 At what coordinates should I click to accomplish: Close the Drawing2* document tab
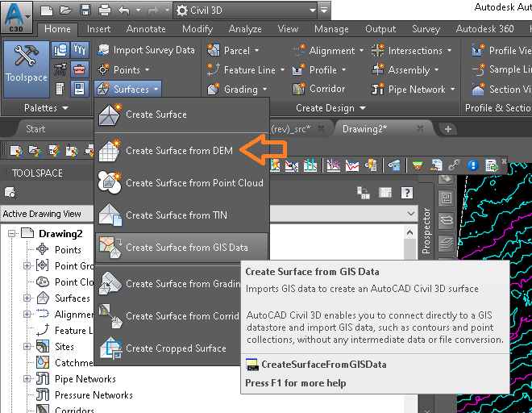[420, 128]
